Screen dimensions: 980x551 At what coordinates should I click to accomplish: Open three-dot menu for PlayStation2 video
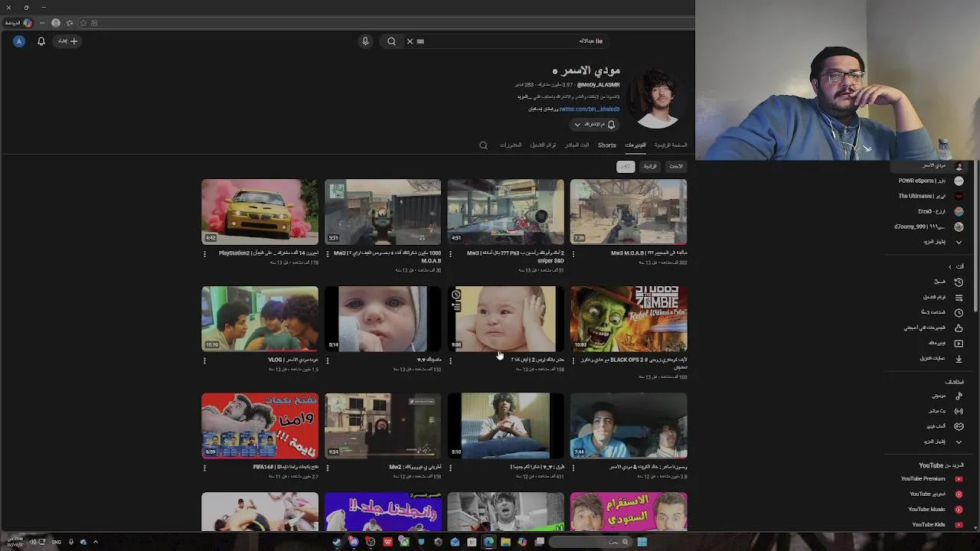(204, 254)
